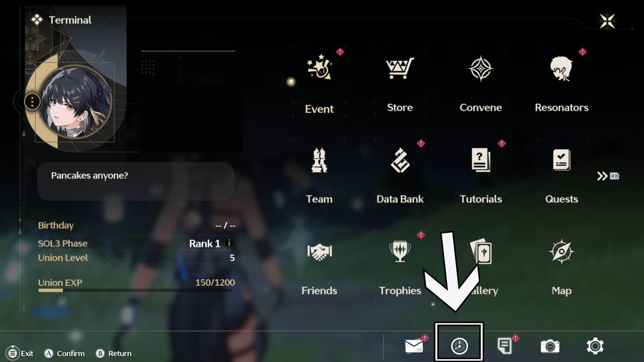Open the Data Bank icon
644x362 pixels.
(400, 160)
